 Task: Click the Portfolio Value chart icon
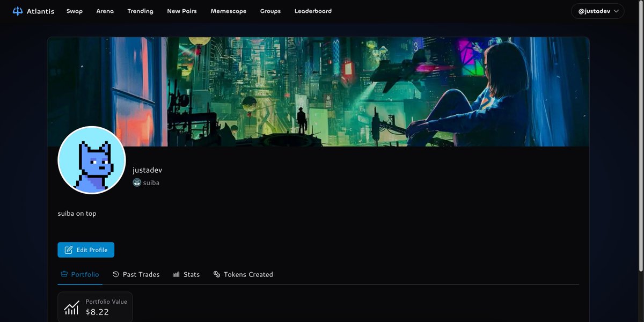click(x=71, y=308)
